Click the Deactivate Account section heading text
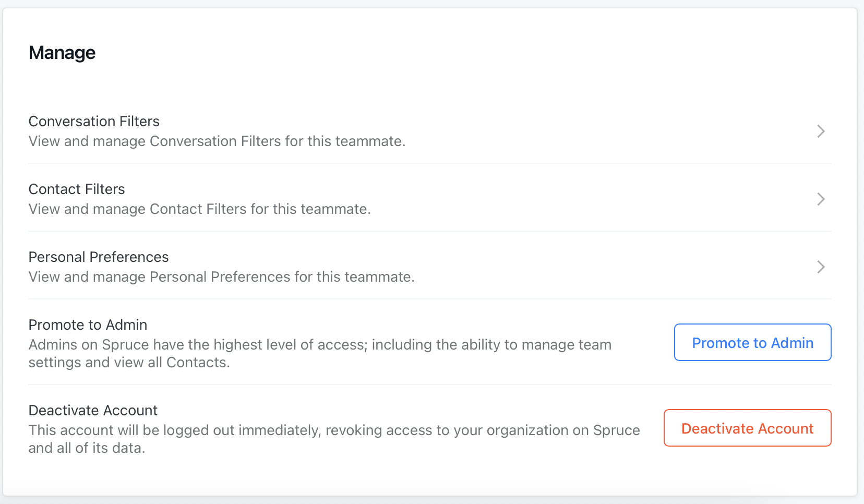Viewport: 864px width, 504px height. 93,410
